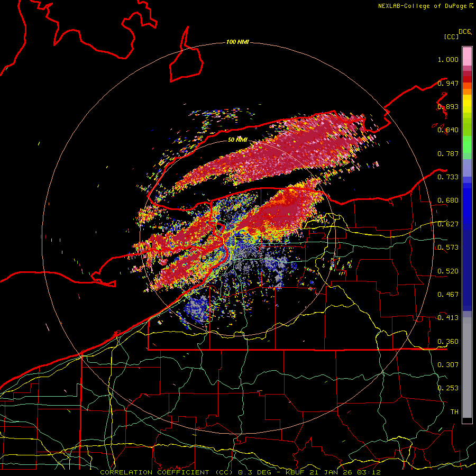Select the bright green color bar segment

467,144
